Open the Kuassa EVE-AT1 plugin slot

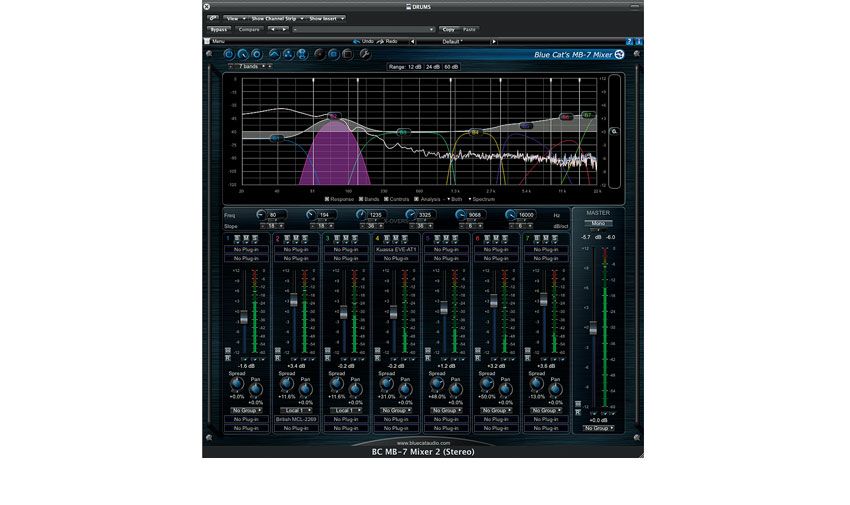pos(396,249)
